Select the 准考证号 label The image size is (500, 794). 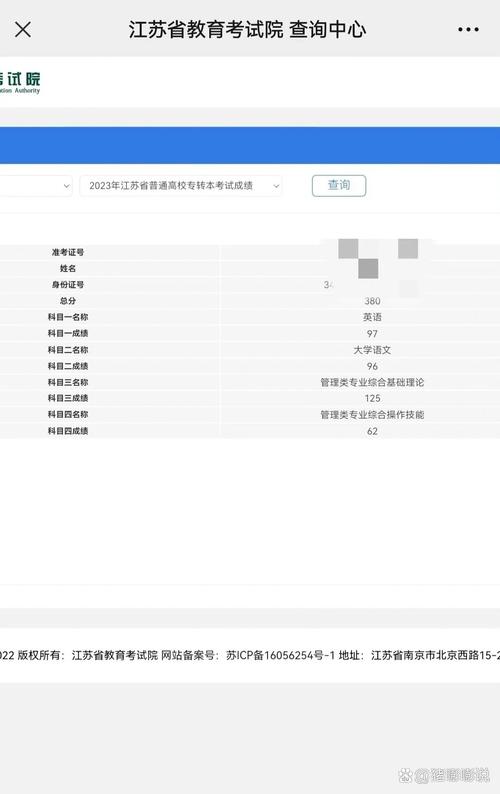point(68,252)
